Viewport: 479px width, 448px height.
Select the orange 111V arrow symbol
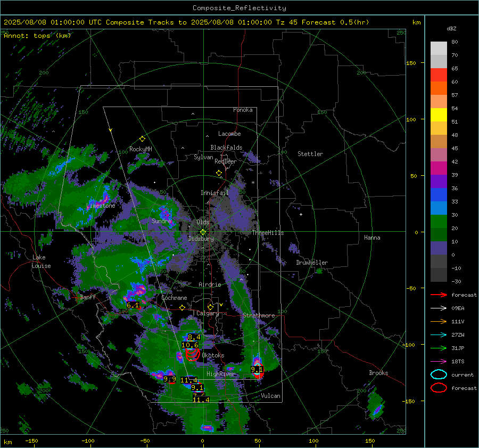point(439,321)
